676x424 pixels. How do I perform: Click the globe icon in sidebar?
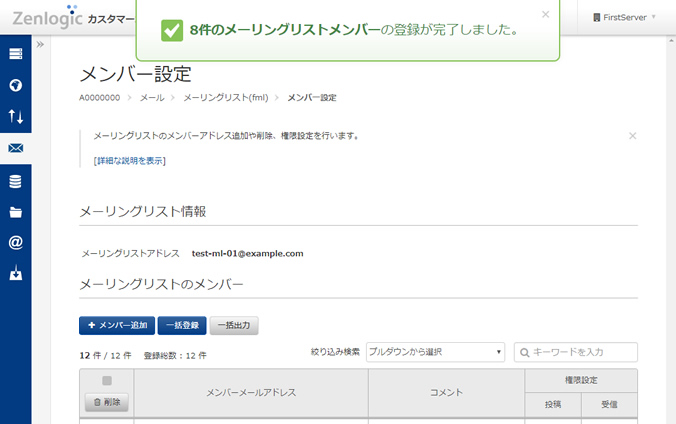[15, 85]
